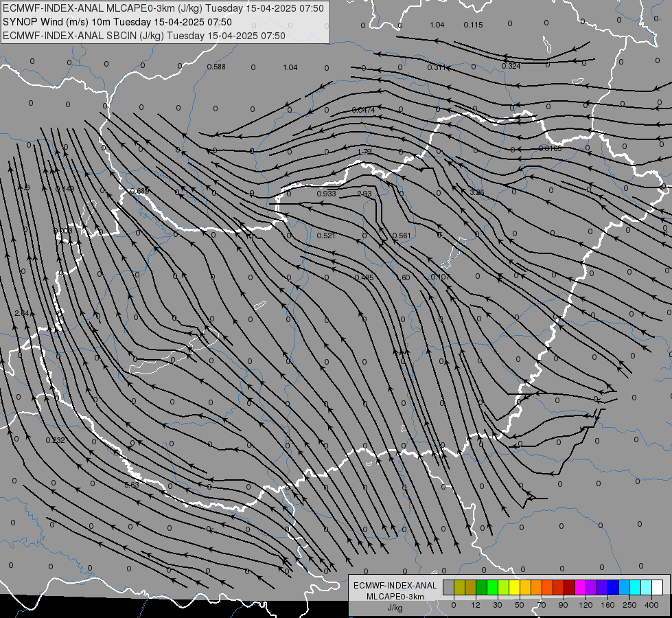Click the map value 0.0165
672x618 pixels.
pos(550,148)
